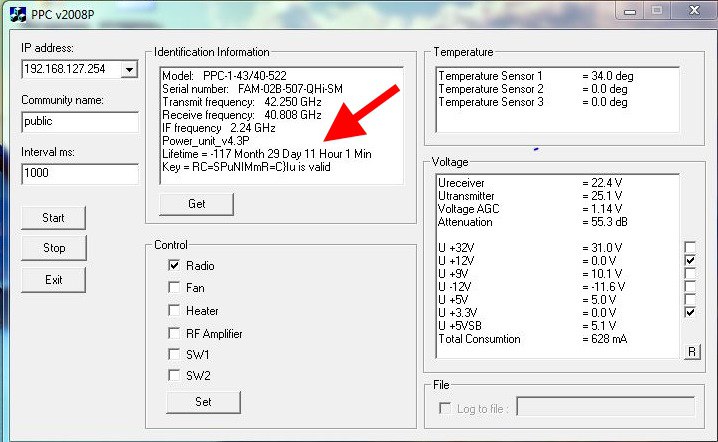Check the SW2 option
The width and height of the screenshot is (718, 442).
pos(174,376)
